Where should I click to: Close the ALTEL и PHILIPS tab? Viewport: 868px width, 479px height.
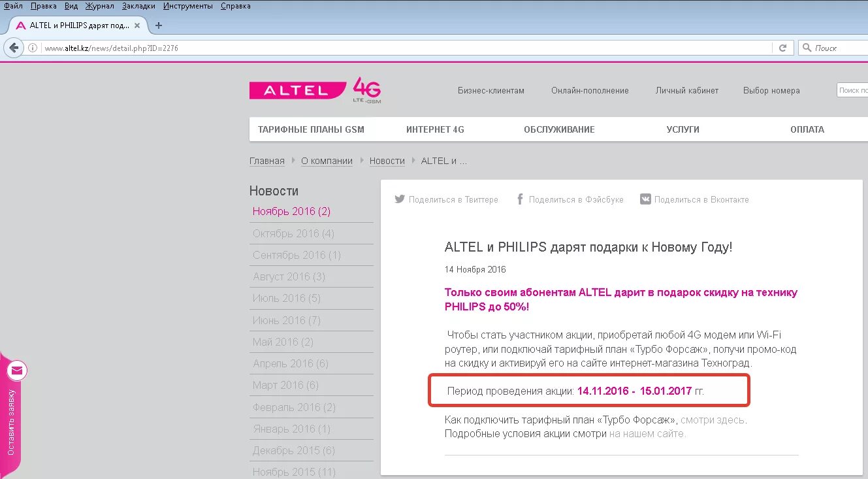click(137, 25)
